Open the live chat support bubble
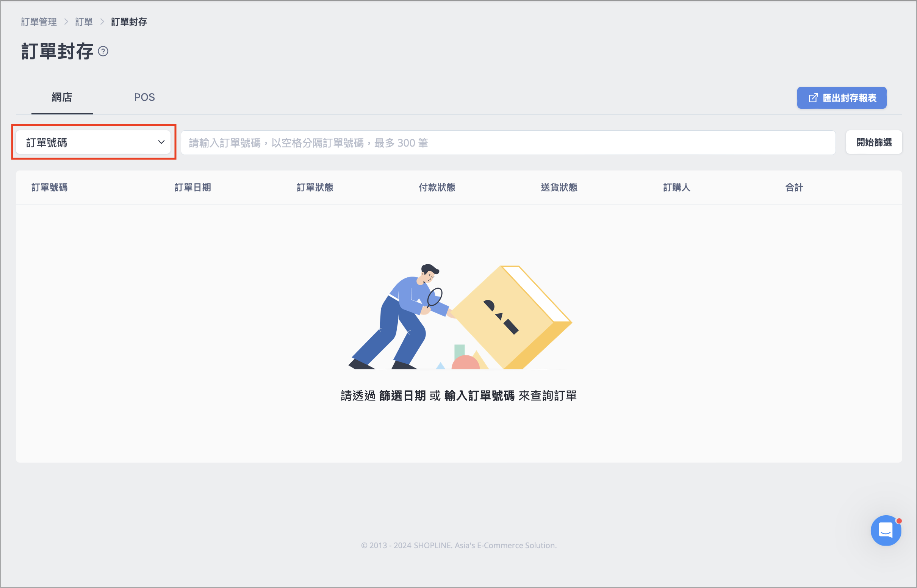Viewport: 917px width, 588px height. coord(886,530)
